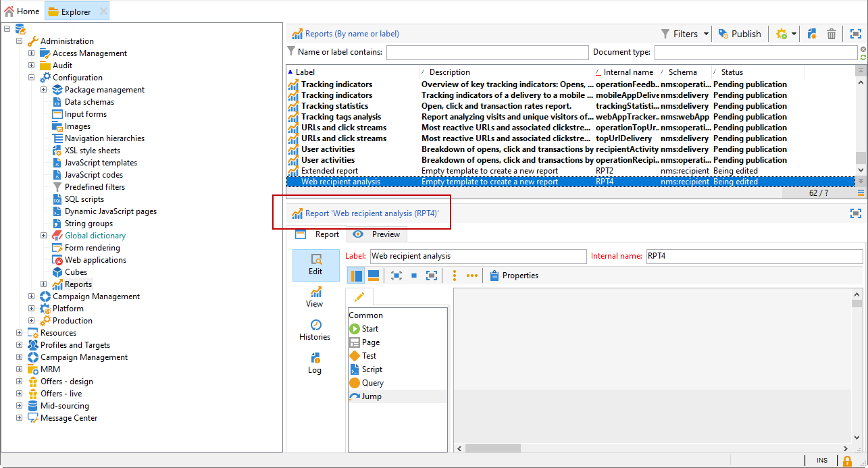Switch to the Preview tab

pyautogui.click(x=378, y=234)
